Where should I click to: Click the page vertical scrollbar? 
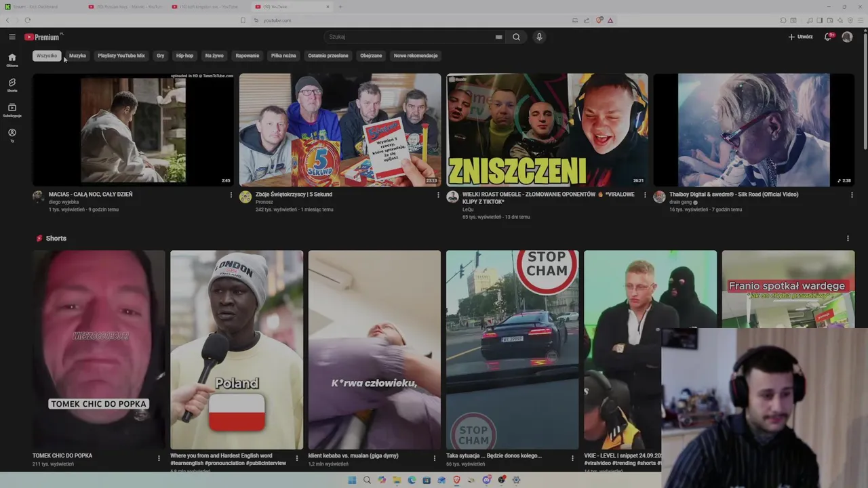click(x=865, y=91)
